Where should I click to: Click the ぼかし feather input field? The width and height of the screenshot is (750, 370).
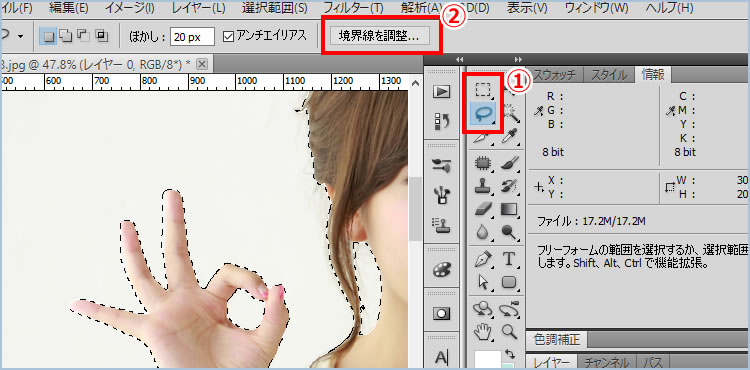(192, 36)
